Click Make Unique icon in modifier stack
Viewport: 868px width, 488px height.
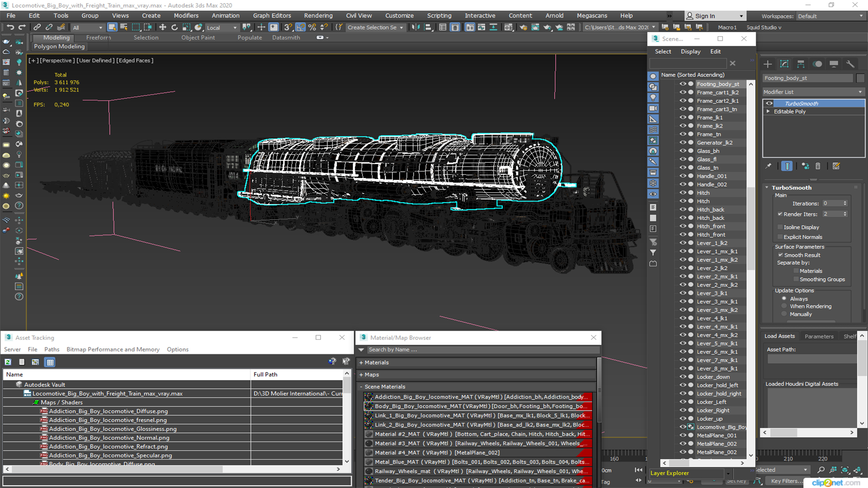coord(805,166)
